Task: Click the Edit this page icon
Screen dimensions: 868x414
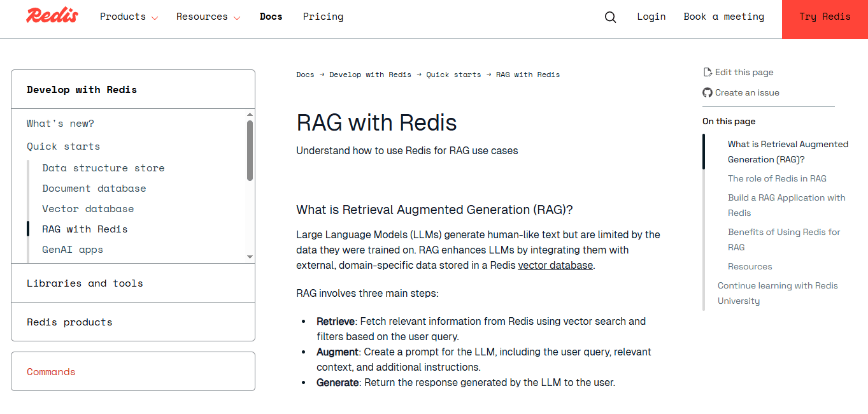Action: [707, 72]
